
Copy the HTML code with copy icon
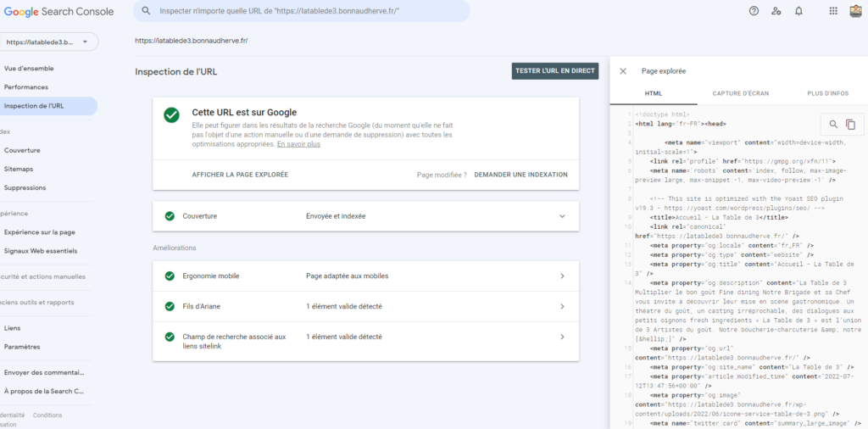tap(850, 125)
